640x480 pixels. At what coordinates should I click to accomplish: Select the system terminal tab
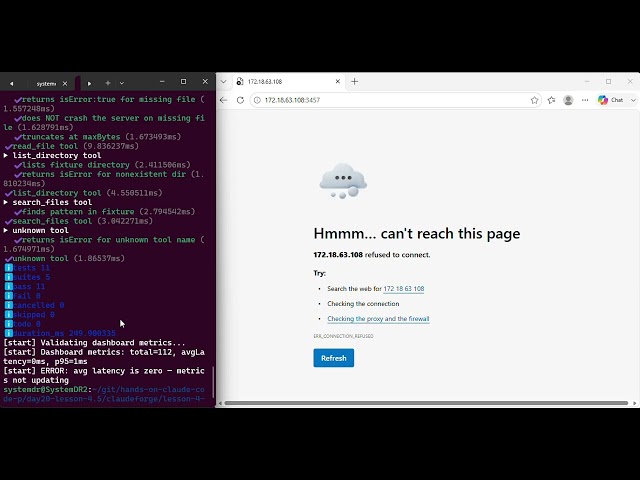click(46, 84)
